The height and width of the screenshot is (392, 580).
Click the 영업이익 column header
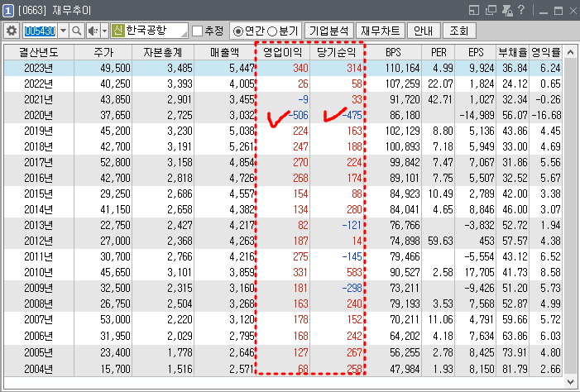click(x=283, y=52)
